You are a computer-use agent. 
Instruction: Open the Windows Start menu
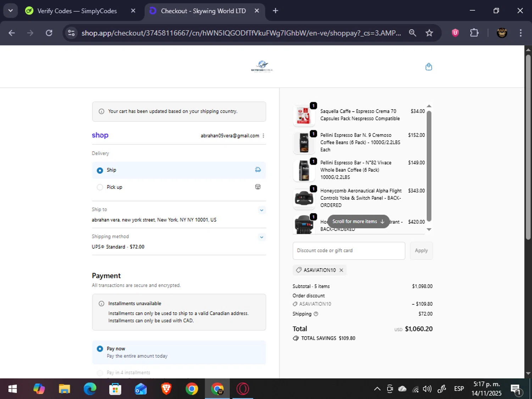tap(12, 389)
